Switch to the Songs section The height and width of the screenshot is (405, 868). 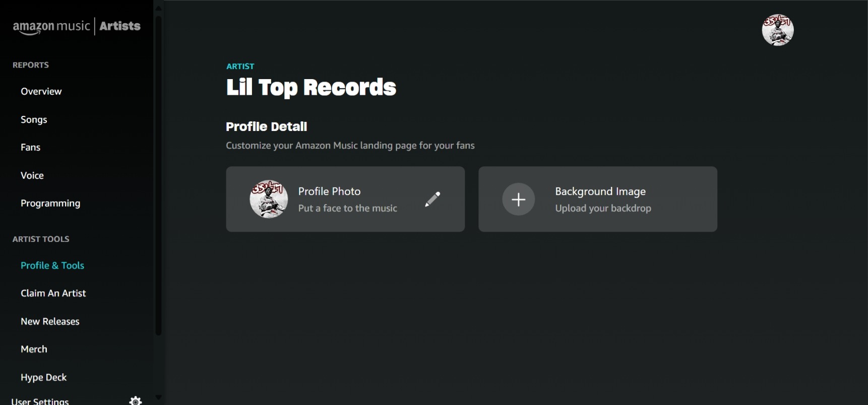[x=34, y=120]
